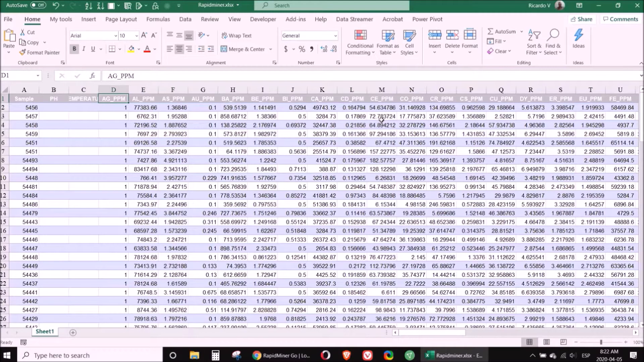644x362 pixels.
Task: Select Normal view in status bar
Action: pos(530,342)
